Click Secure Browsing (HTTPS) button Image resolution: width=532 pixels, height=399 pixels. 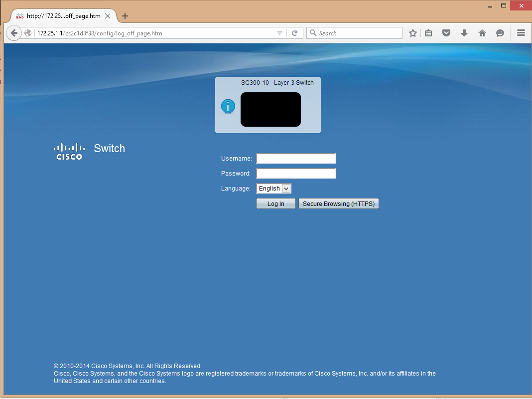[339, 204]
